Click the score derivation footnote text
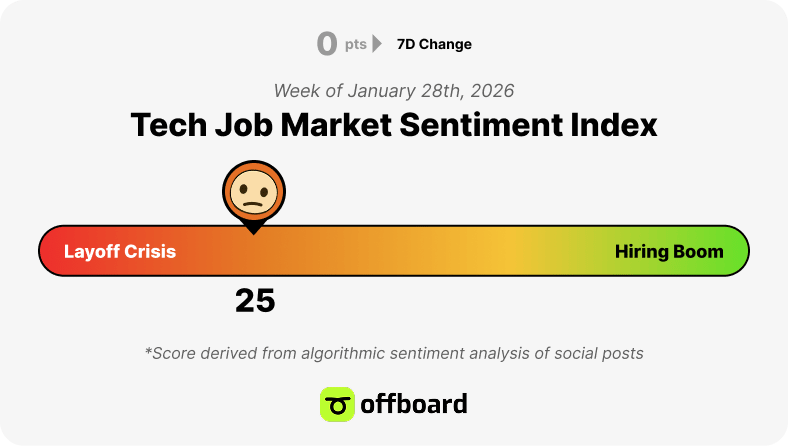The image size is (788, 446). [x=393, y=353]
